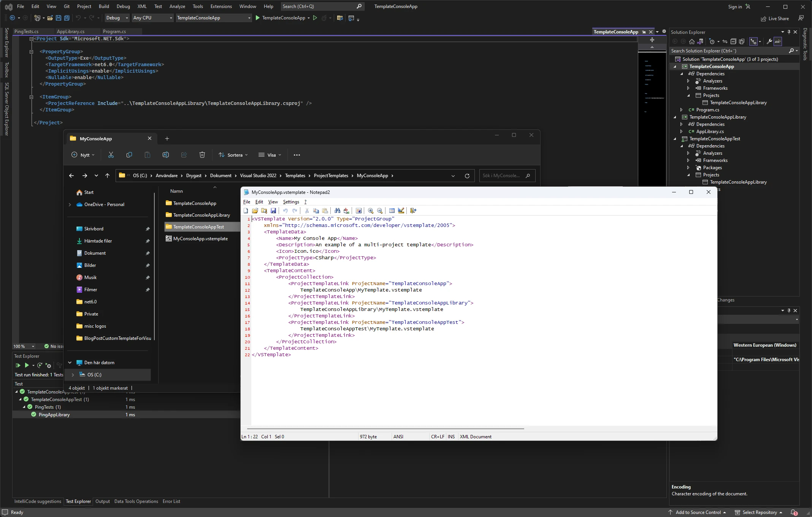812x517 pixels.
Task: Select the Debug configuration dropdown
Action: pos(117,18)
